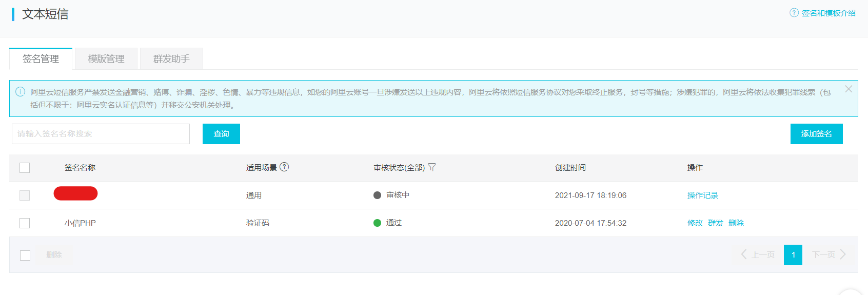This screenshot has width=868, height=295.
Task: Click 修改 for 小信PHP signature
Action: (x=695, y=223)
